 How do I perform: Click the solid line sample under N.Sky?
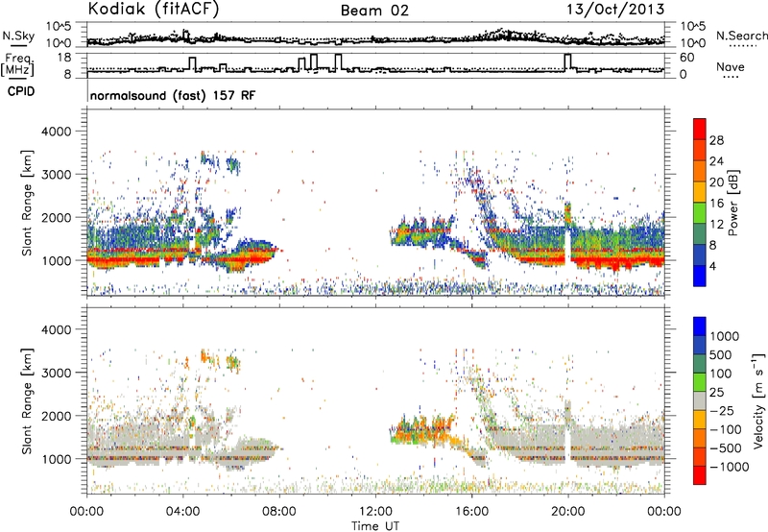(x=18, y=45)
